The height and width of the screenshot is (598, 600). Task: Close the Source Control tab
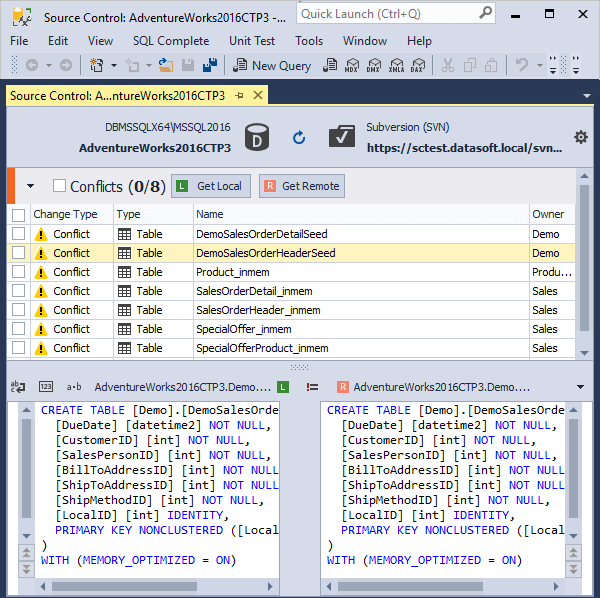click(x=258, y=95)
